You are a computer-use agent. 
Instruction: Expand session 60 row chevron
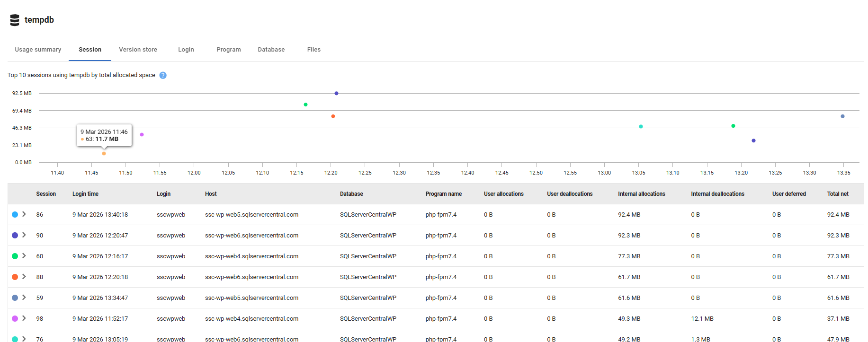[24, 256]
